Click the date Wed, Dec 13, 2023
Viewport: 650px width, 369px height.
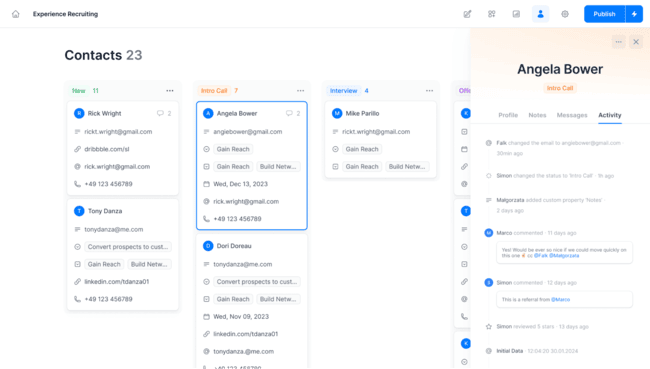point(240,184)
